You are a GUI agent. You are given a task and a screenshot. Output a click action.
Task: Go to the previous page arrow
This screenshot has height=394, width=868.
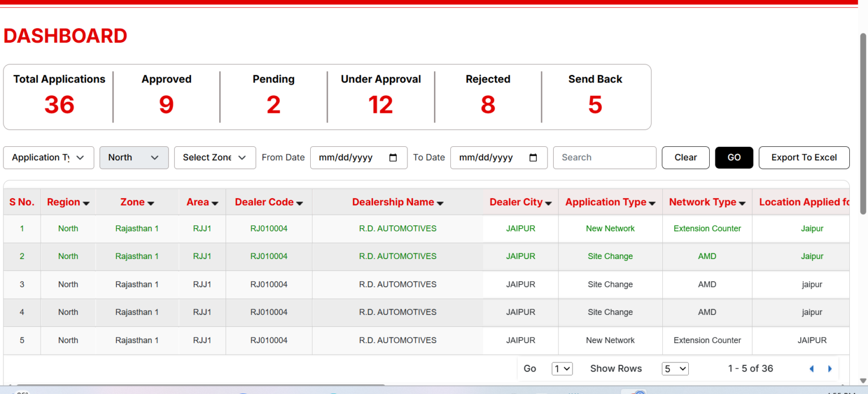[812, 369]
